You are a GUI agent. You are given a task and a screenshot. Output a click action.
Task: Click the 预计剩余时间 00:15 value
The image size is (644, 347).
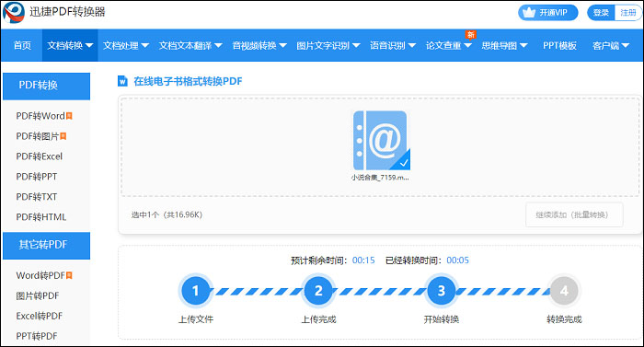[x=363, y=260]
